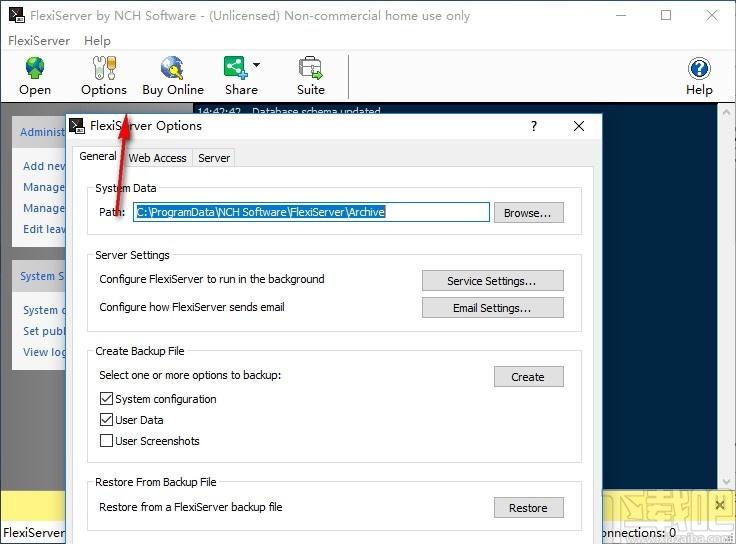Click the System Data path input field
Screen dimensions: 736x544
[311, 212]
